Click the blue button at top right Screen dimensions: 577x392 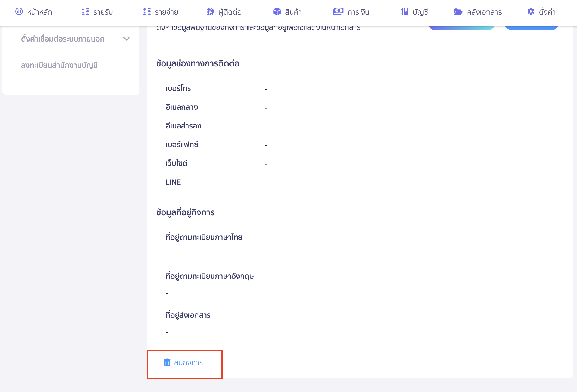coord(531,28)
